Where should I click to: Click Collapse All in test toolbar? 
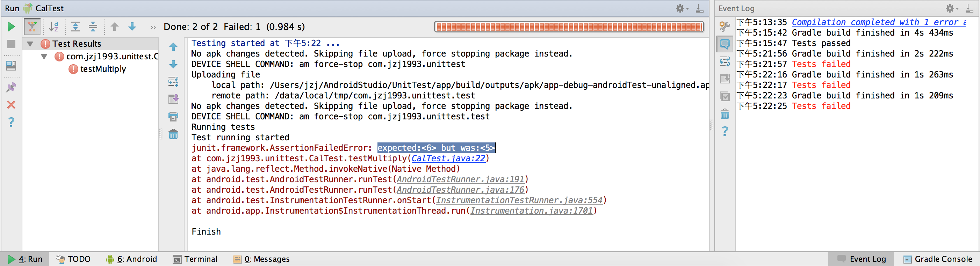tap(93, 27)
